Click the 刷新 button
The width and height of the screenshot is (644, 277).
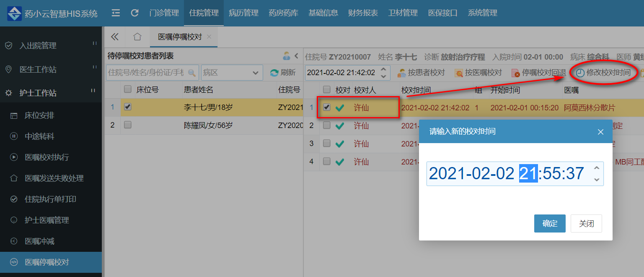point(283,73)
